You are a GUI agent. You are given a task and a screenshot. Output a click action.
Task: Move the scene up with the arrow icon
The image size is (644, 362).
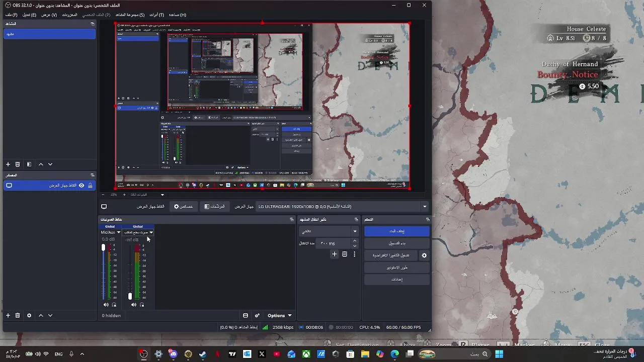tap(41, 164)
